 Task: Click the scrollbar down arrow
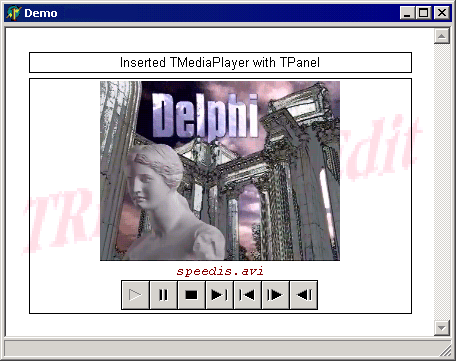click(442, 328)
